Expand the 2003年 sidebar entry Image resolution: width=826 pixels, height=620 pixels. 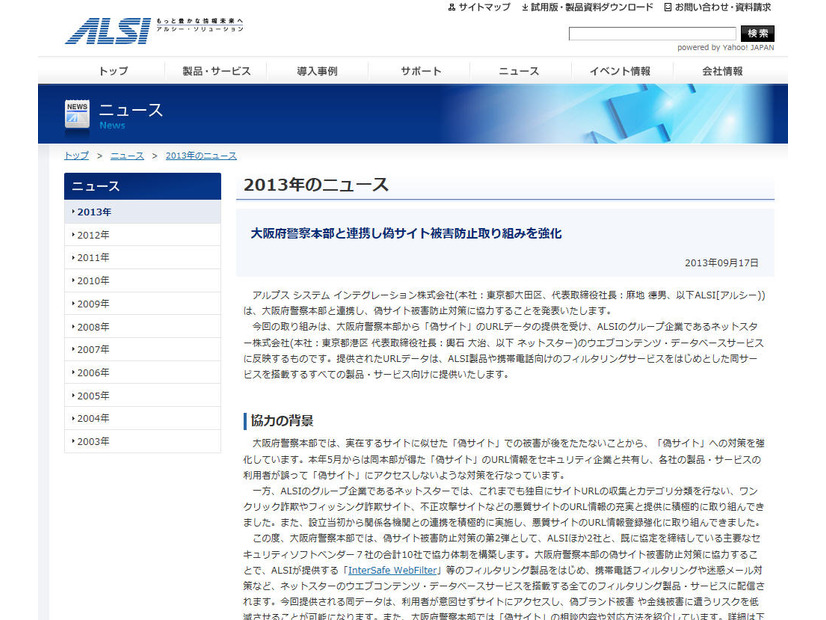click(94, 441)
